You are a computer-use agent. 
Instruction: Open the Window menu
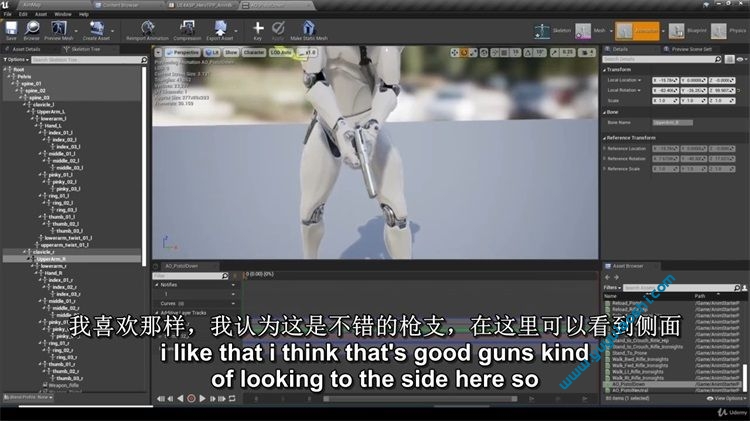tap(63, 14)
